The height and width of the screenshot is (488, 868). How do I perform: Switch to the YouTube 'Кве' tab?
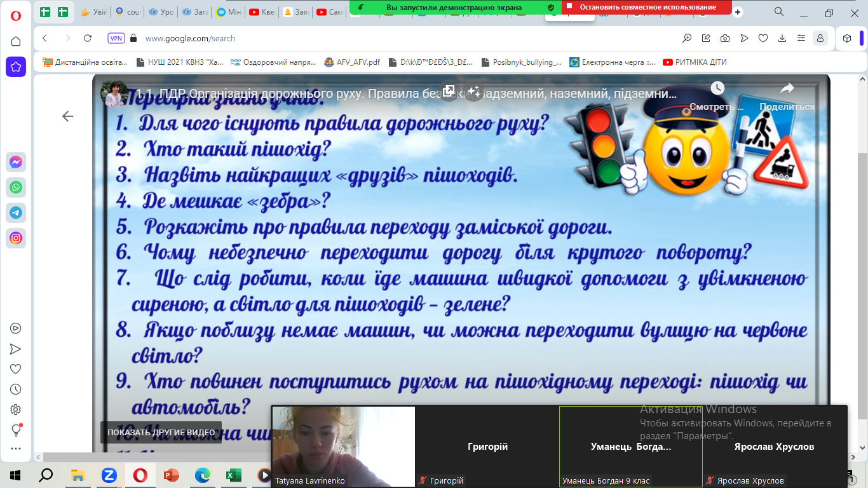(261, 12)
